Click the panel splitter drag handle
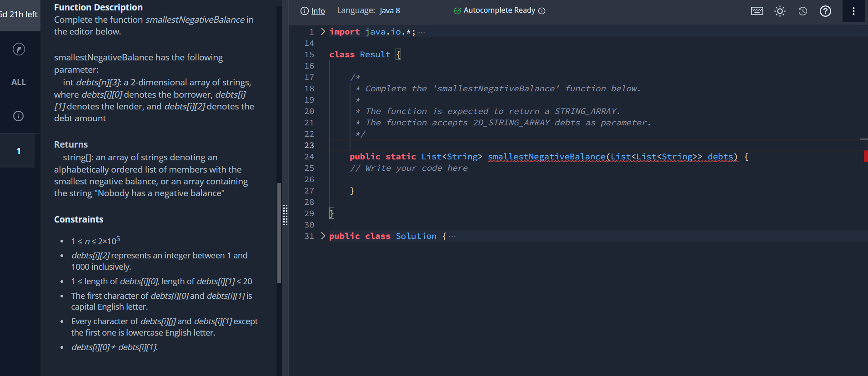868x376 pixels. (285, 215)
